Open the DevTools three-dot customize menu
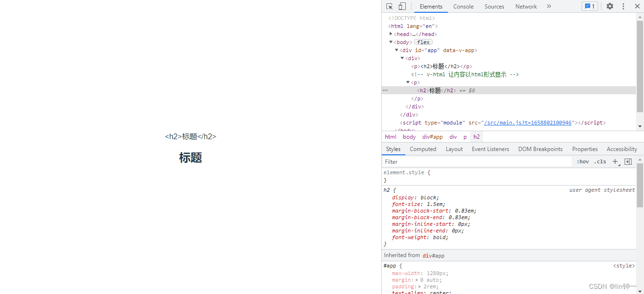The height and width of the screenshot is (294, 644). [x=623, y=6]
